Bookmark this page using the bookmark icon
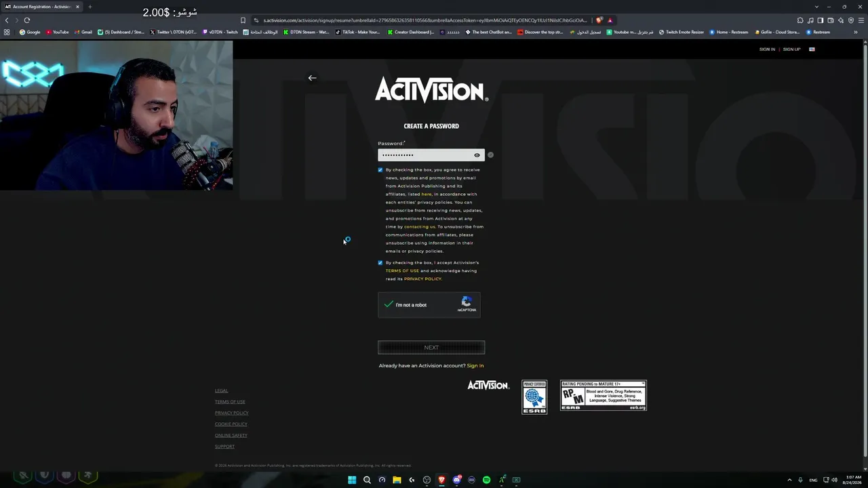868x488 pixels. tap(243, 20)
